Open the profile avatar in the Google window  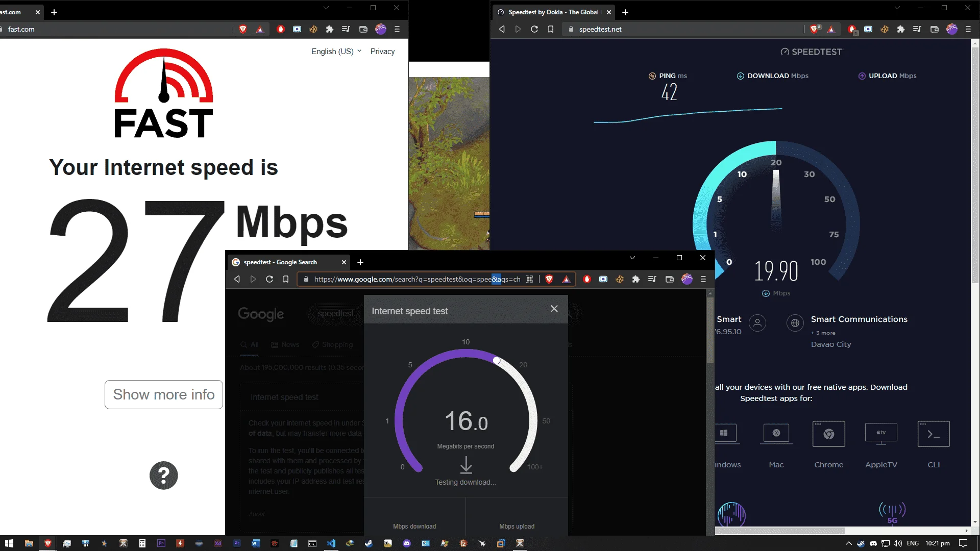pos(687,279)
